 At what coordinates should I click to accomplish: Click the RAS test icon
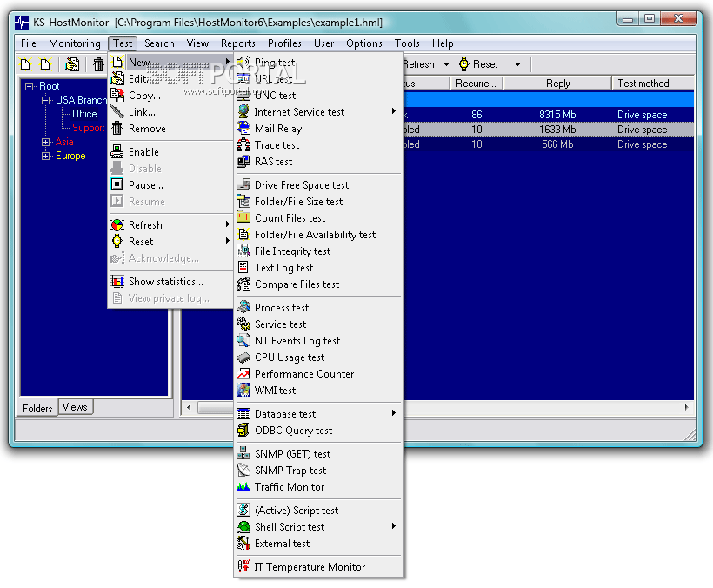(x=243, y=161)
